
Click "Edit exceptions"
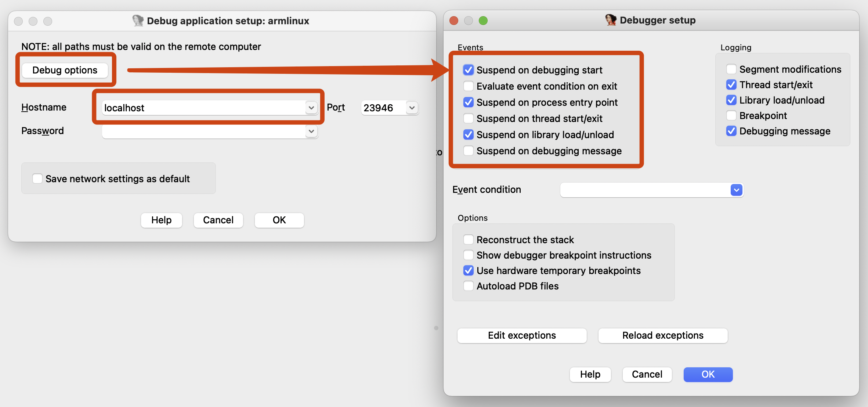(521, 335)
